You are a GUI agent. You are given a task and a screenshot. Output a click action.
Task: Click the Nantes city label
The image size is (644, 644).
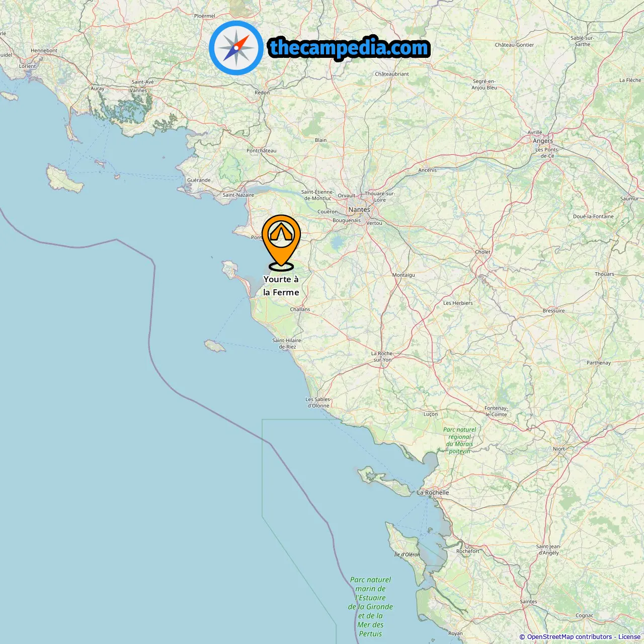359,209
